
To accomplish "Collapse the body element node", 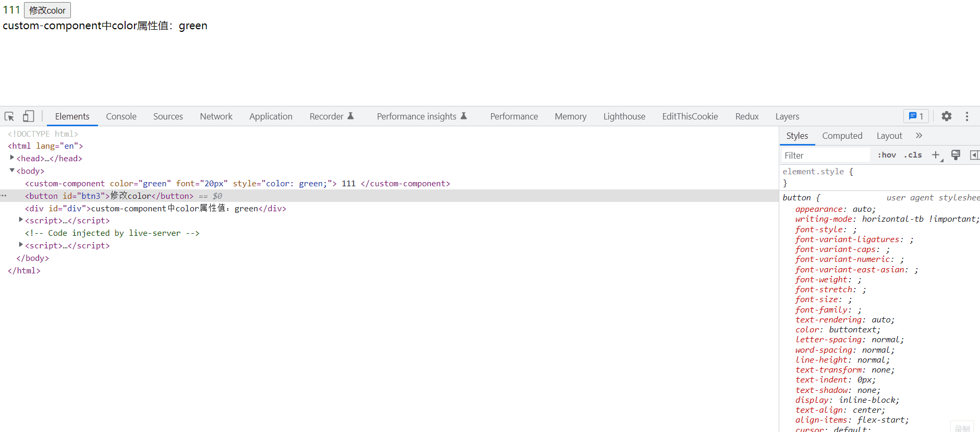I will pyautogui.click(x=12, y=170).
